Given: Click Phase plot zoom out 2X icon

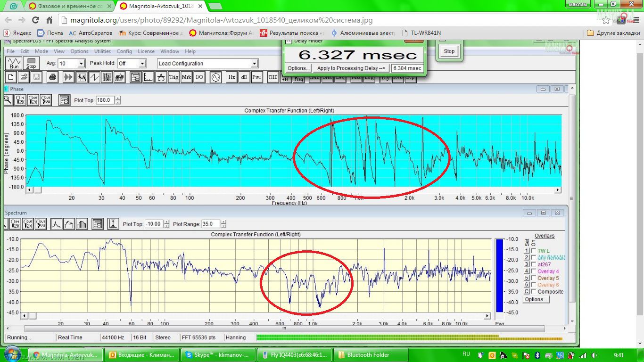Looking at the screenshot, I should 33,100.
